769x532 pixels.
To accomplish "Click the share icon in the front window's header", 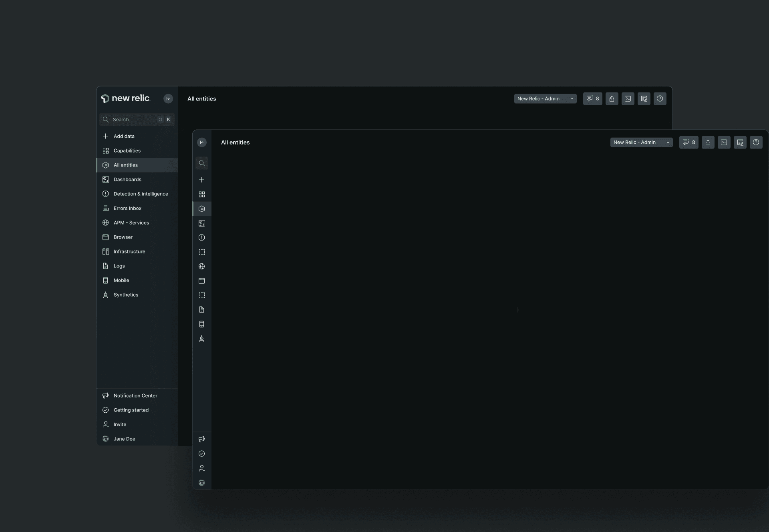I will pos(708,143).
